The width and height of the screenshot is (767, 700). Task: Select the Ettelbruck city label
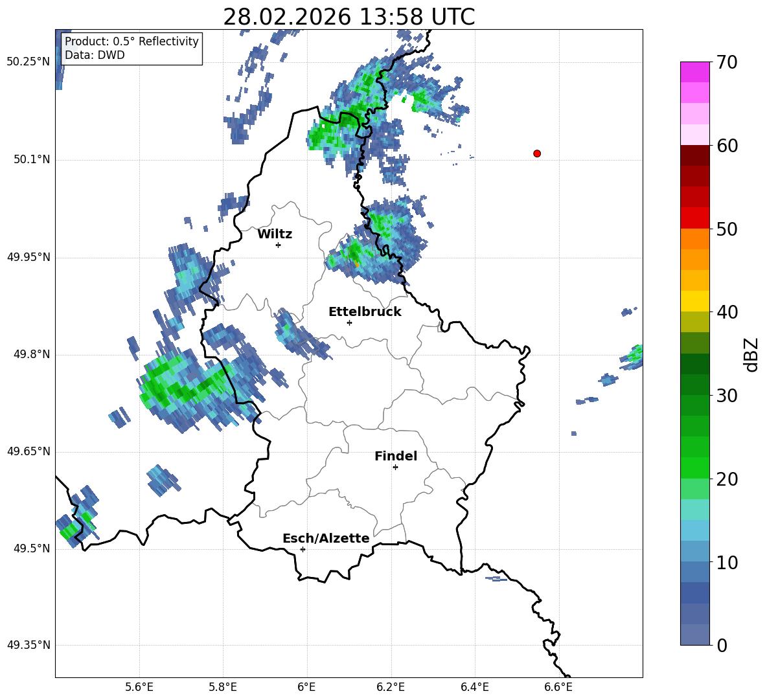pyautogui.click(x=365, y=312)
